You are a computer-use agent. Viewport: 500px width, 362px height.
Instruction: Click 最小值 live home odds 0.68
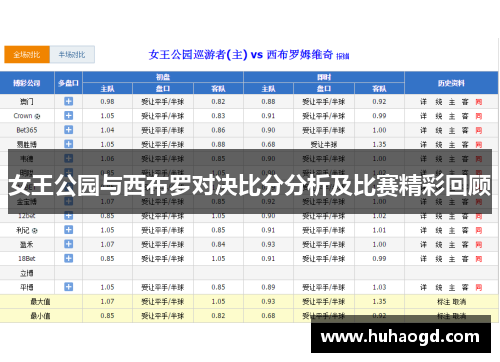pos(268,316)
